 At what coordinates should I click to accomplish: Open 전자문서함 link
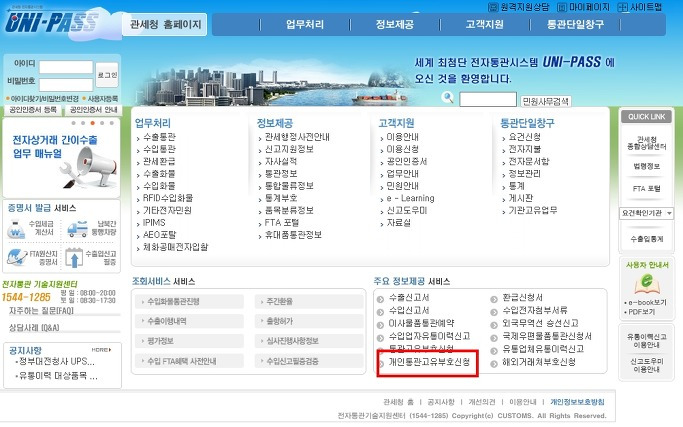click(529, 162)
